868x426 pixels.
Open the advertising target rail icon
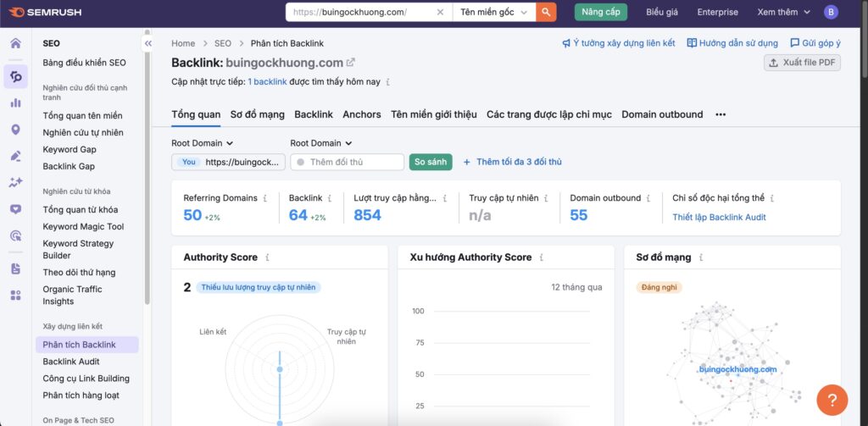[15, 235]
